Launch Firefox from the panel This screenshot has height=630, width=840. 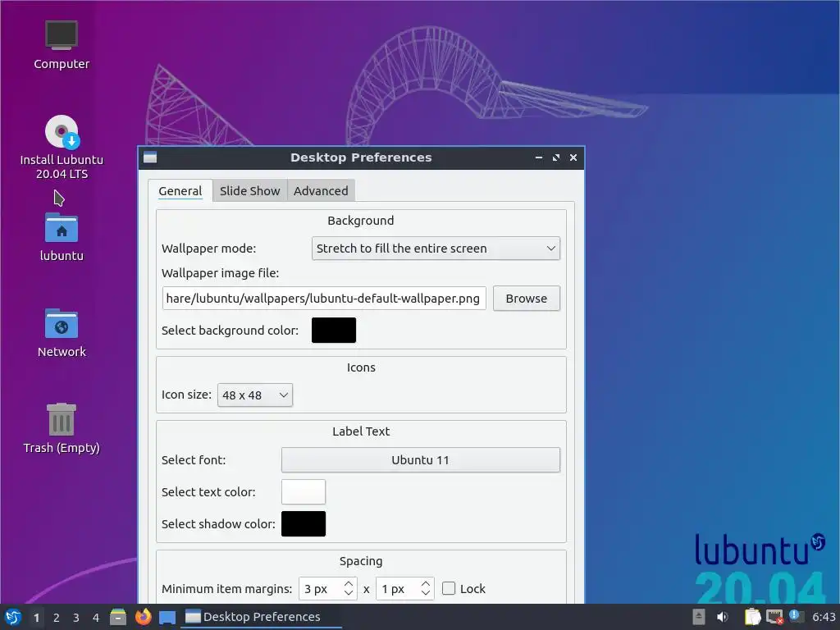click(x=143, y=617)
